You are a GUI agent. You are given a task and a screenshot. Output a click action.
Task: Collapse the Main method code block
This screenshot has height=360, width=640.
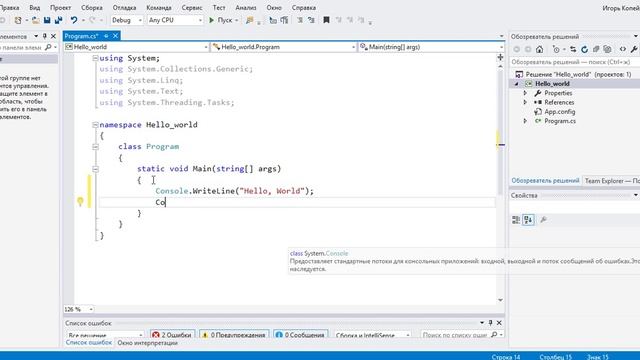pyautogui.click(x=95, y=169)
